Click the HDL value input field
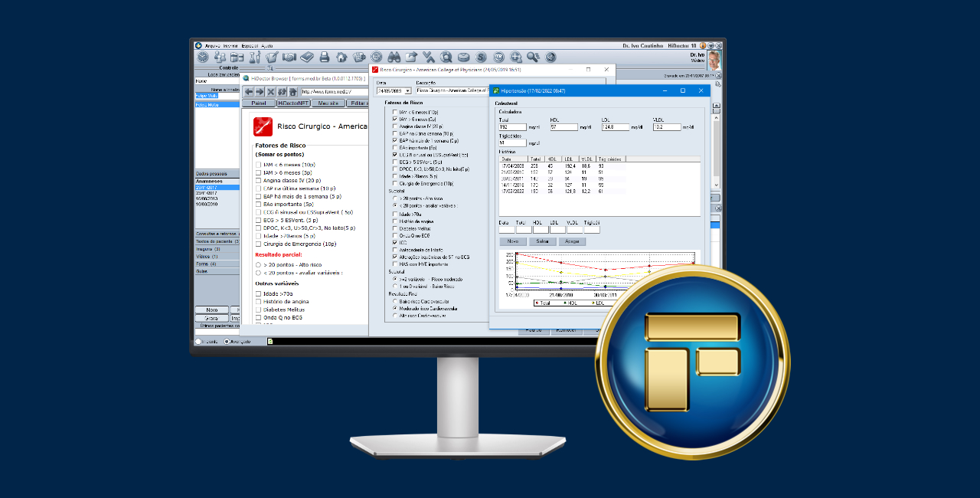Viewport: 980px width, 498px height. [x=563, y=127]
